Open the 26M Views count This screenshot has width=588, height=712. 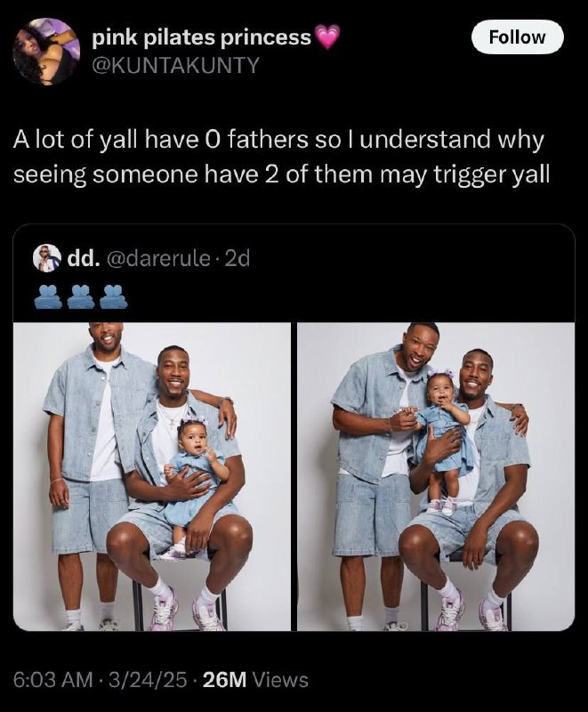click(x=256, y=680)
